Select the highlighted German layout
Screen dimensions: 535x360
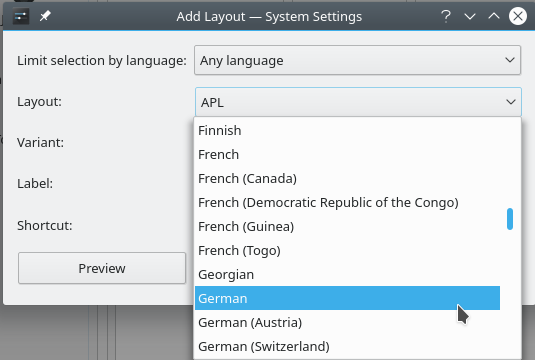point(347,298)
